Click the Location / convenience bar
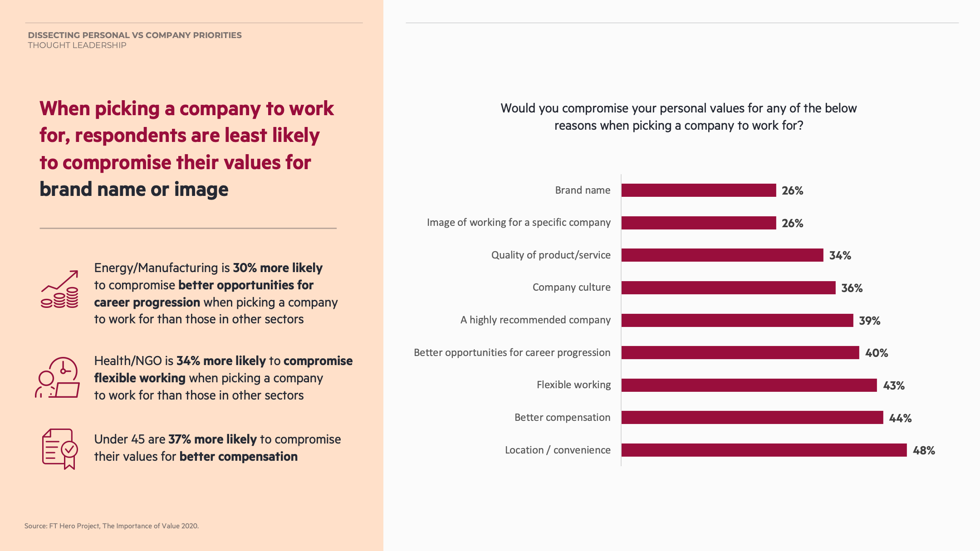Image resolution: width=980 pixels, height=551 pixels. (x=764, y=450)
